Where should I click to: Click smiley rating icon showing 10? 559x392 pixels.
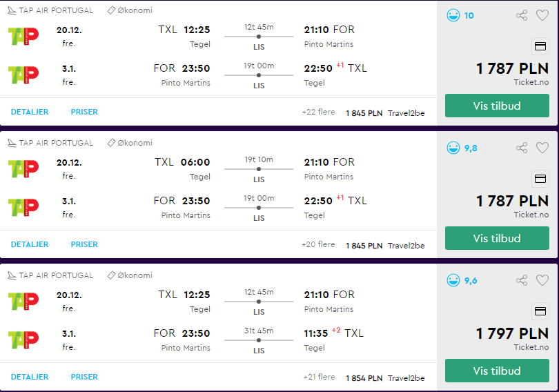click(x=453, y=15)
